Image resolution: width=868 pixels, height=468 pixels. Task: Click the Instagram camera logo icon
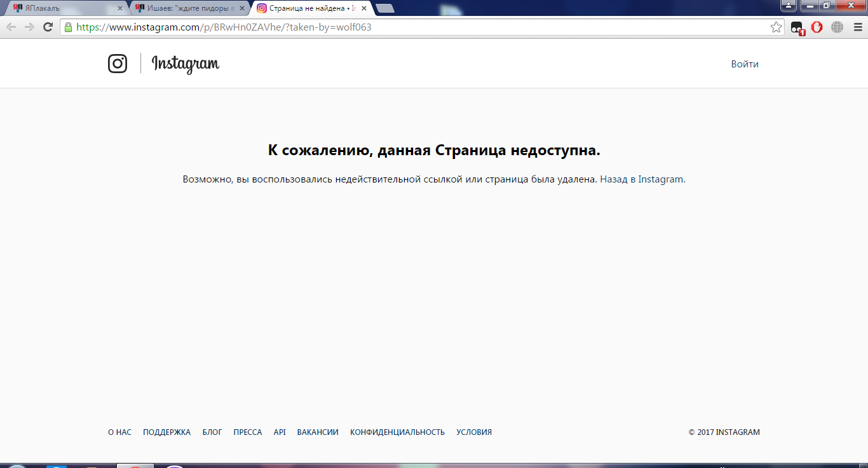click(x=118, y=64)
